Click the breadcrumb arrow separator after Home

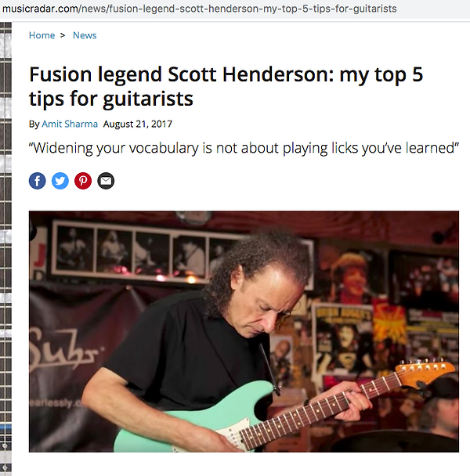(63, 35)
